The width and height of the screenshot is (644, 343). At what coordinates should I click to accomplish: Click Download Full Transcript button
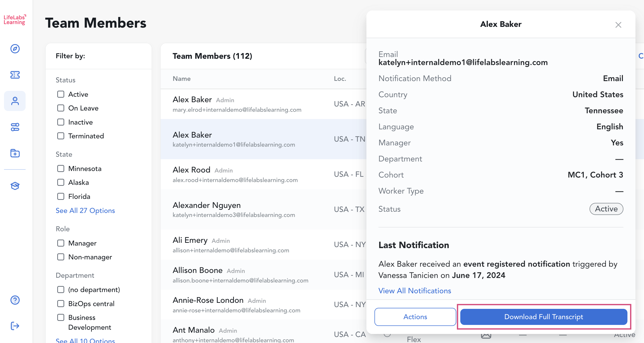pos(544,317)
